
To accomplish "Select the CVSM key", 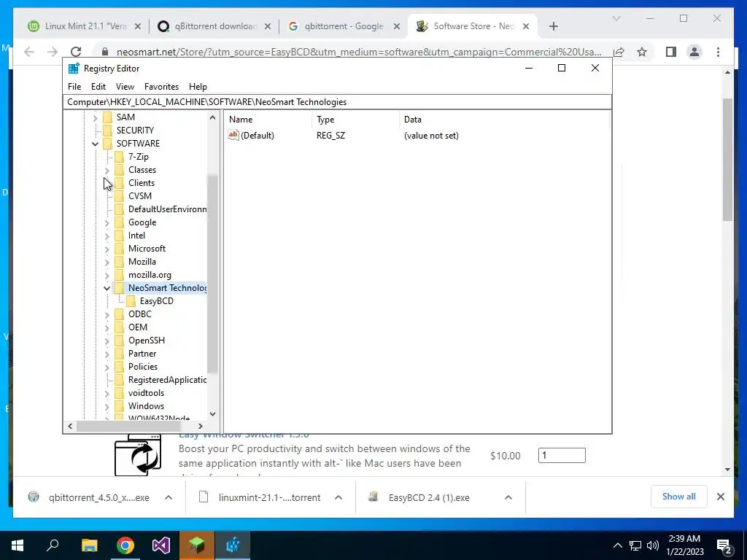I will tap(140, 196).
